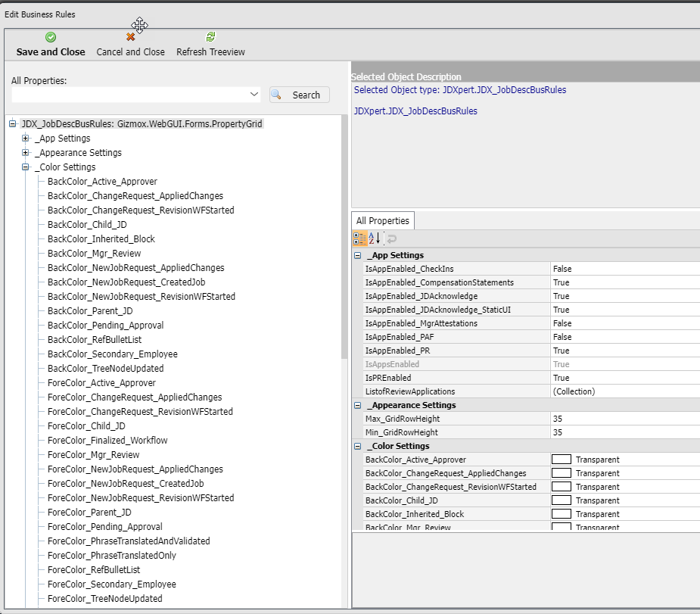Click the green Save and Close checkmark icon
The image size is (700, 614).
tap(51, 37)
